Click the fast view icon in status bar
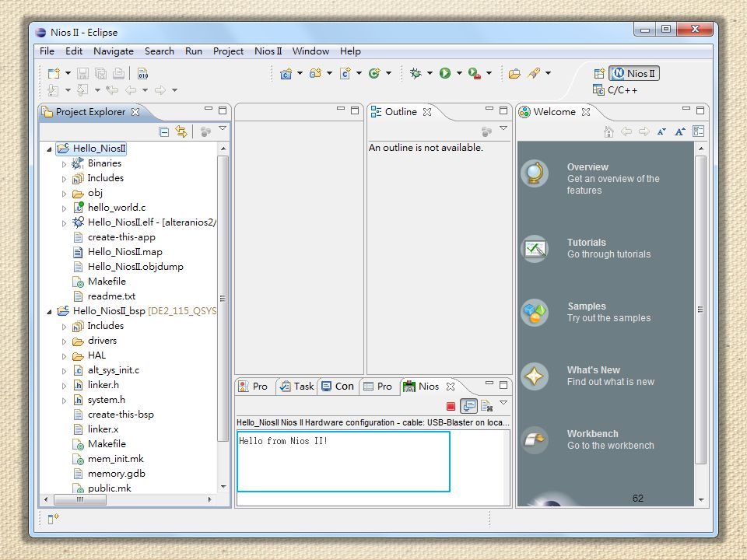The image size is (747, 560). 53,519
